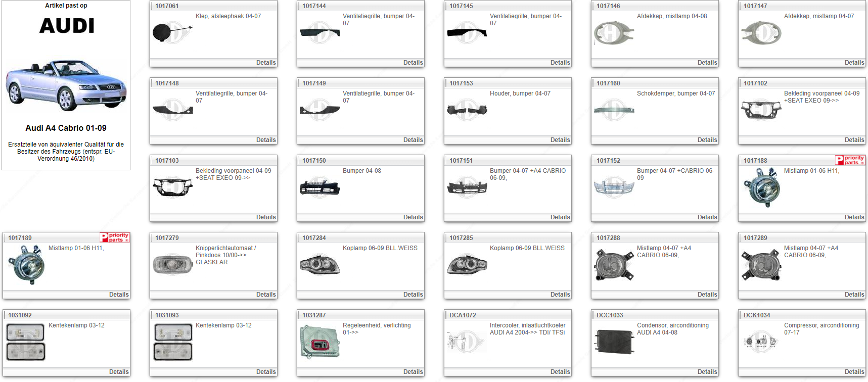The height and width of the screenshot is (382, 868).
Task: Click the bumper shock absorber image 1017160
Action: (x=614, y=110)
